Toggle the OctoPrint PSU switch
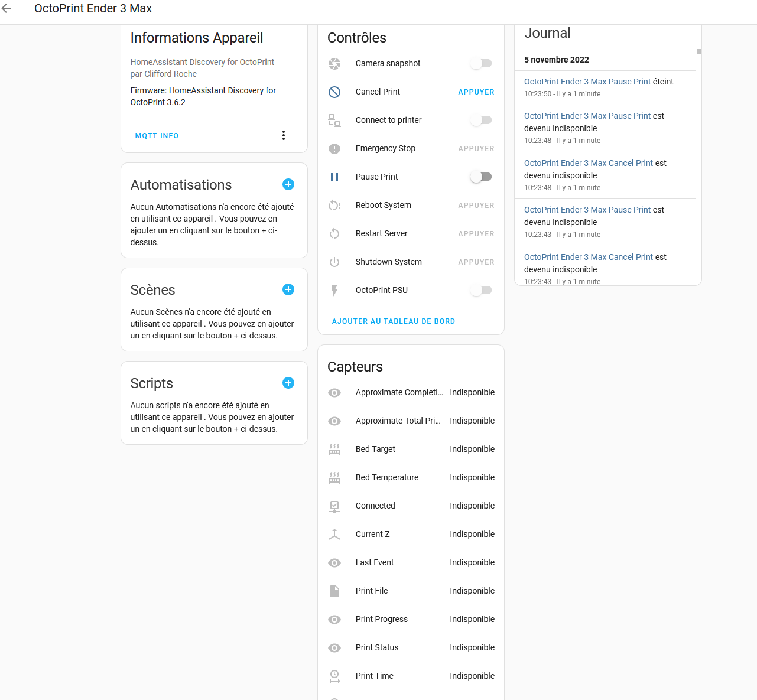 (x=481, y=290)
